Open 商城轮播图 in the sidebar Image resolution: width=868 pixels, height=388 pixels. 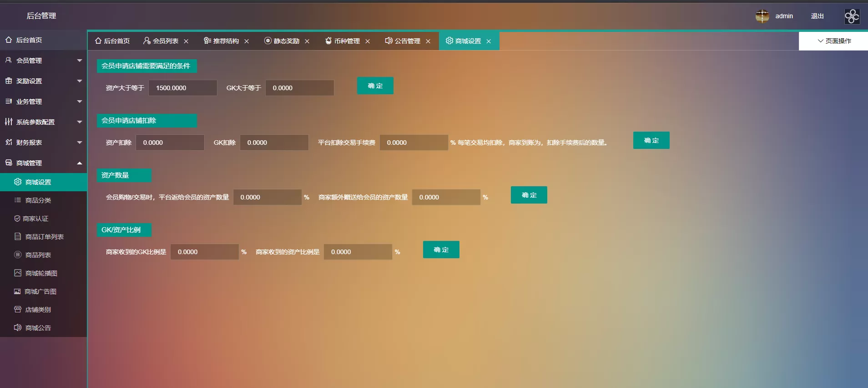(43, 273)
